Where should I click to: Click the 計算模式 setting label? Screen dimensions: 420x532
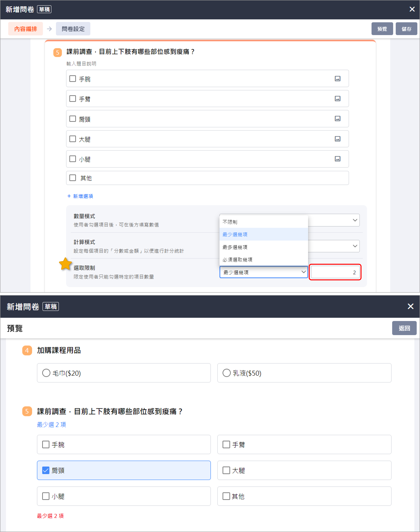[x=84, y=242]
